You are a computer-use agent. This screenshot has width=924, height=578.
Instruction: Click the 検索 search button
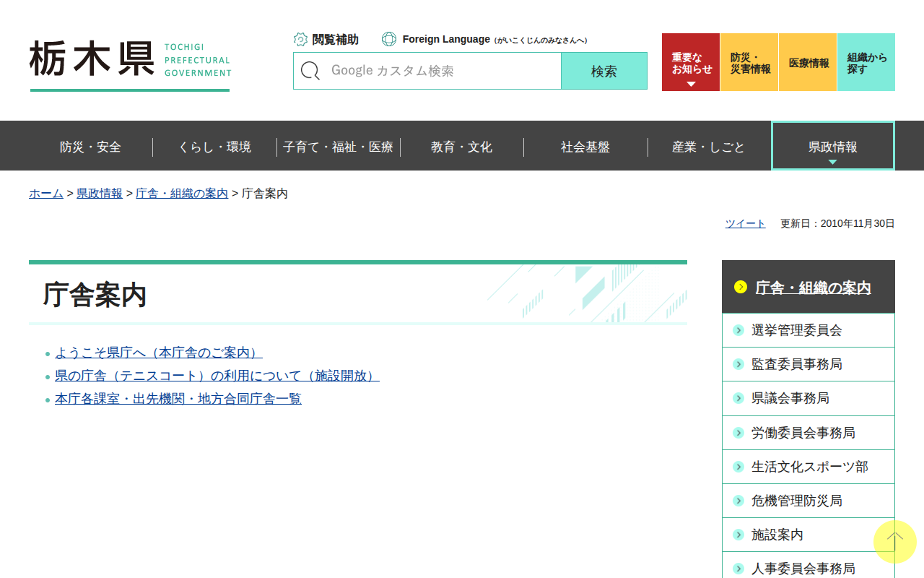[x=604, y=71]
